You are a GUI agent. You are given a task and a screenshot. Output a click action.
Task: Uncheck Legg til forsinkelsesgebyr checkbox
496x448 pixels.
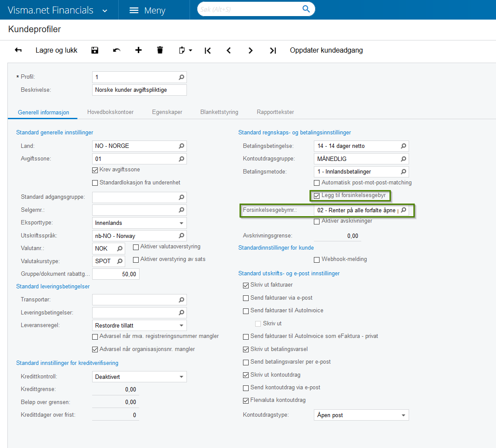(316, 196)
